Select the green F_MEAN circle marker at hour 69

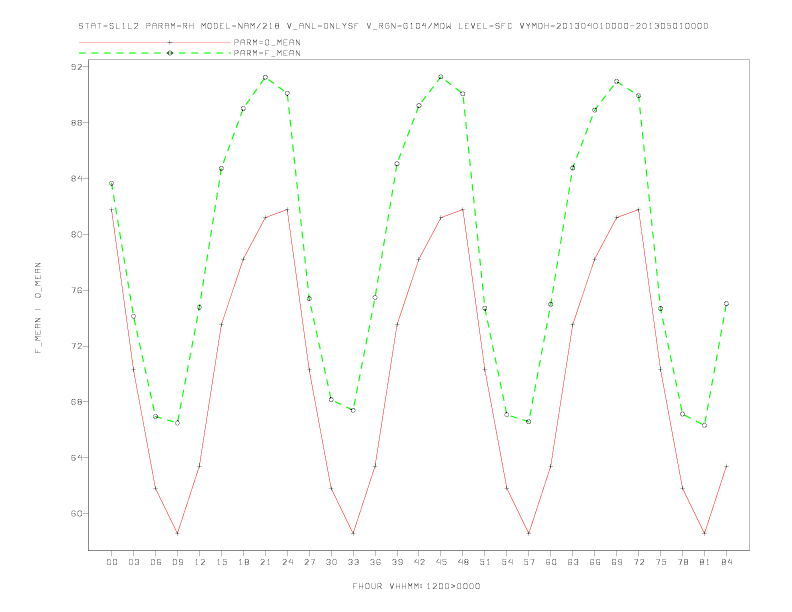617,81
